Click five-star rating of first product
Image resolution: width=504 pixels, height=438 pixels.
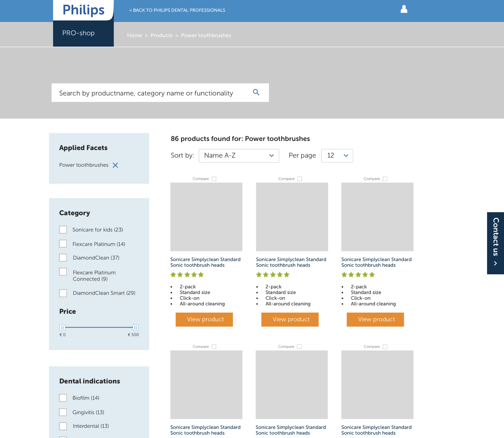pyautogui.click(x=187, y=275)
